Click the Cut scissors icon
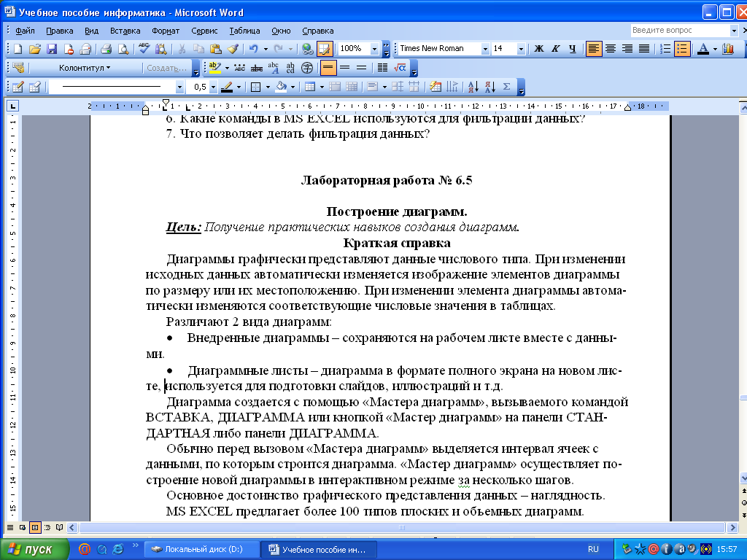Viewport: 747px width, 560px height. tap(182, 49)
